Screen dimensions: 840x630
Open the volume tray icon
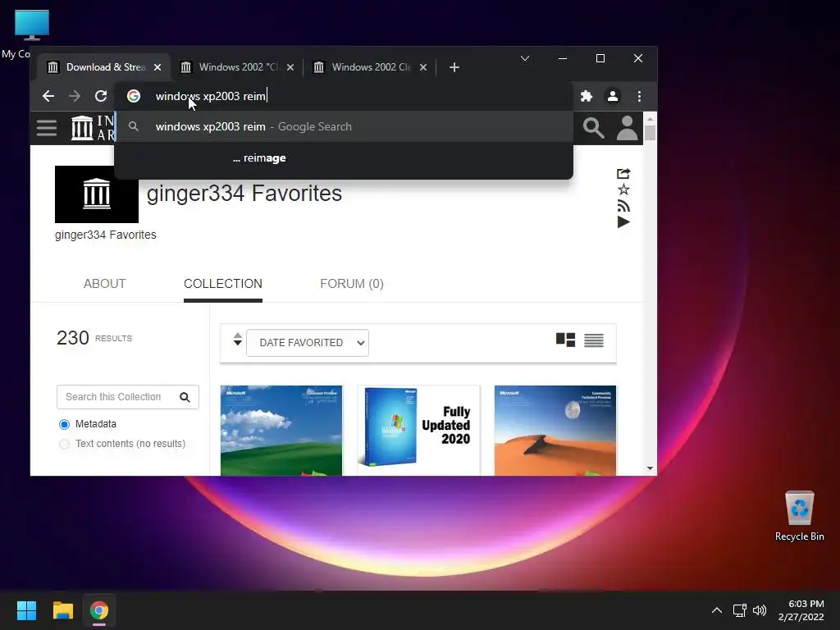pos(760,610)
